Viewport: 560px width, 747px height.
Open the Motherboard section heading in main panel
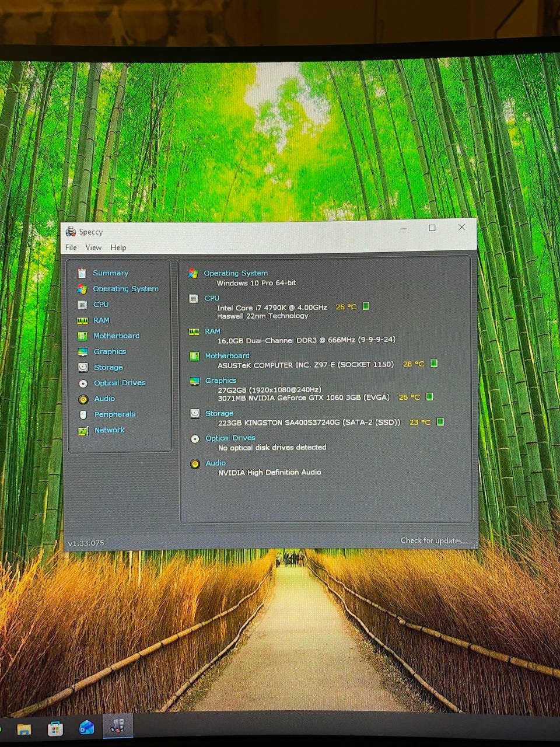coord(227,355)
